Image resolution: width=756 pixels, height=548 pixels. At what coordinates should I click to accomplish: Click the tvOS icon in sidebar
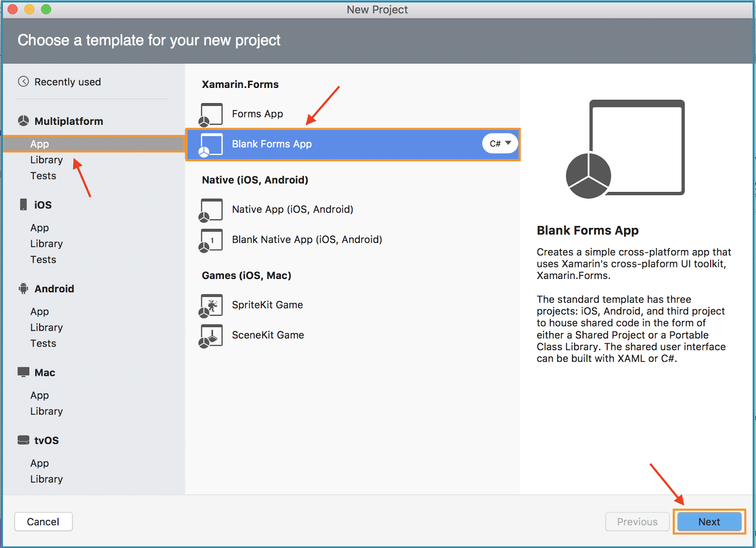click(x=22, y=440)
